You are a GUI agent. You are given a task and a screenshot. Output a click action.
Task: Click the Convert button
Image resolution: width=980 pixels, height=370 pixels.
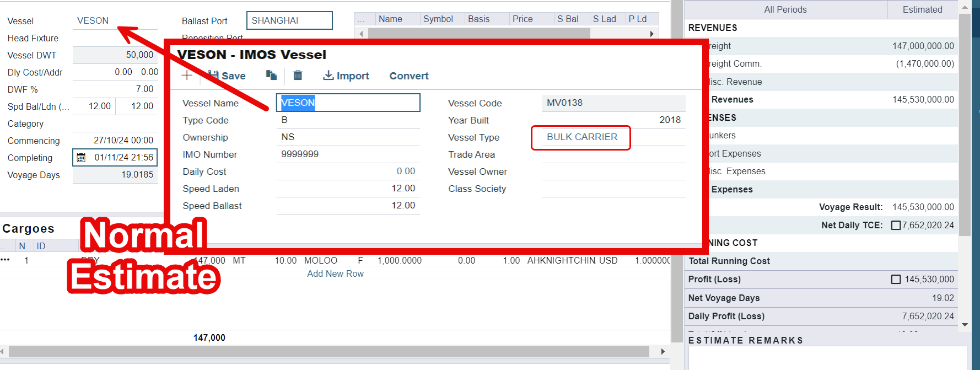pyautogui.click(x=408, y=76)
